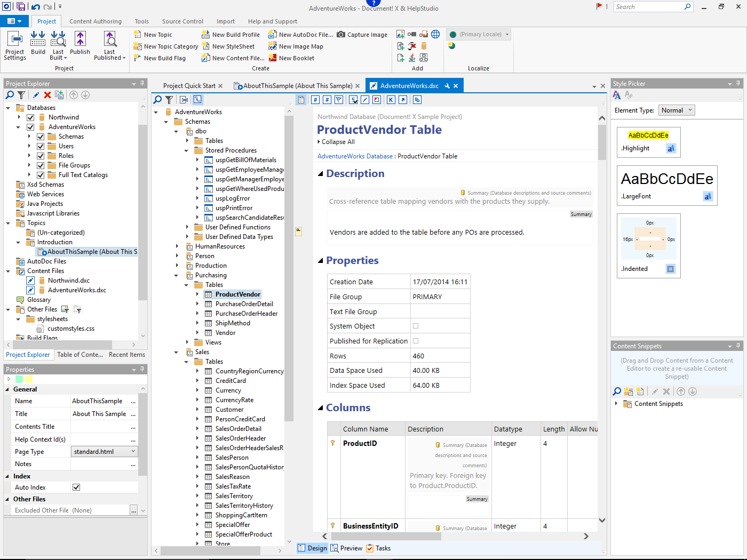The width and height of the screenshot is (747, 560).
Task: Toggle the File Groups checkbox
Action: (41, 165)
